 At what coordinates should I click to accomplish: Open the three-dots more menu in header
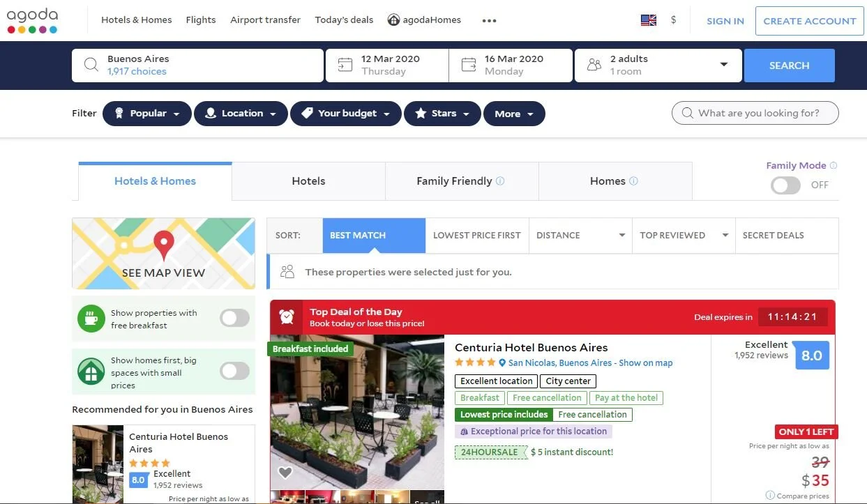pos(489,20)
